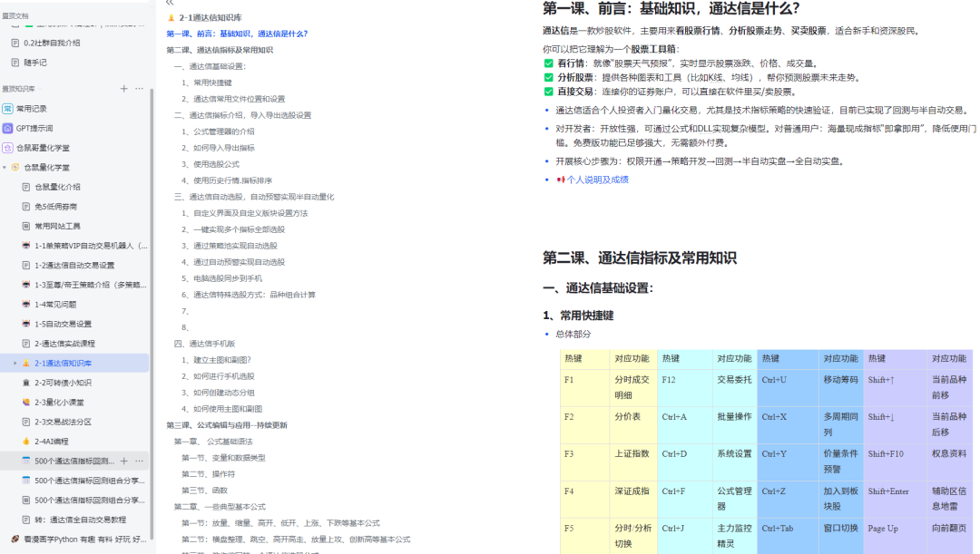The height and width of the screenshot is (554, 980).
Task: Click the emoji icon of 1-1单策略VIP自动交易机器人
Action: pyautogui.click(x=25, y=246)
